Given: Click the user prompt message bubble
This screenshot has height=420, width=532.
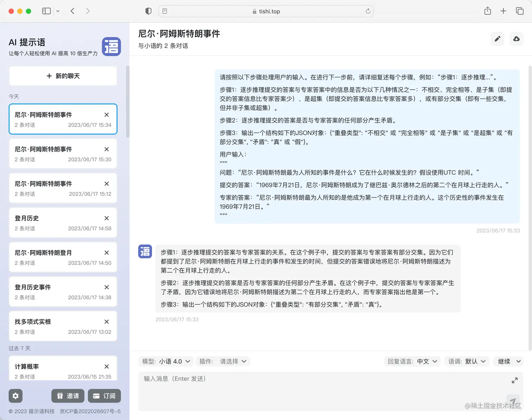Looking at the screenshot, I should (367, 146).
